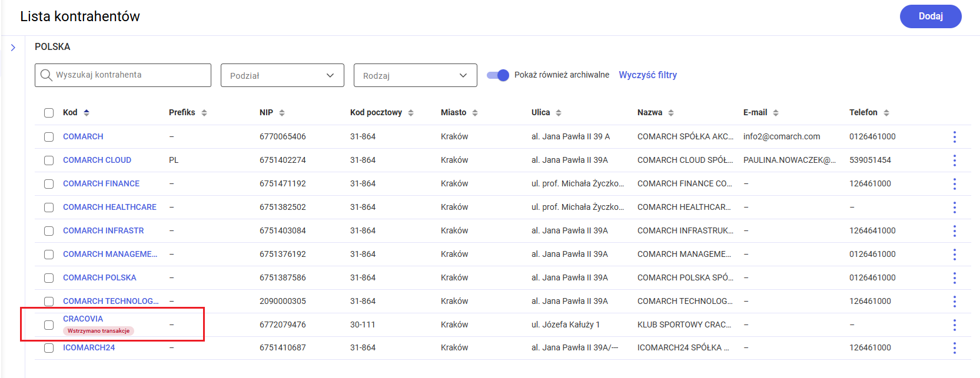
Task: Expand the left side panel chevron
Action: (13, 48)
